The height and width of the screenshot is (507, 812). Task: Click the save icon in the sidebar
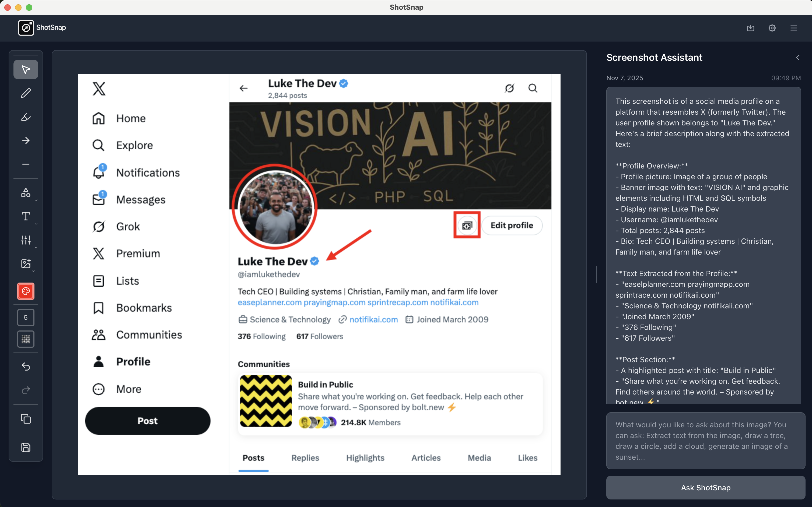(x=26, y=447)
